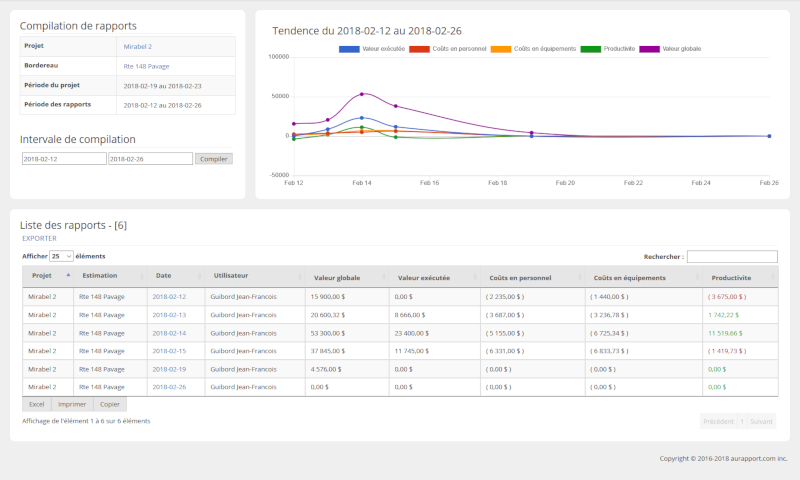The image size is (800, 480).
Task: Toggle the green Productivité legend item
Action: (591, 48)
